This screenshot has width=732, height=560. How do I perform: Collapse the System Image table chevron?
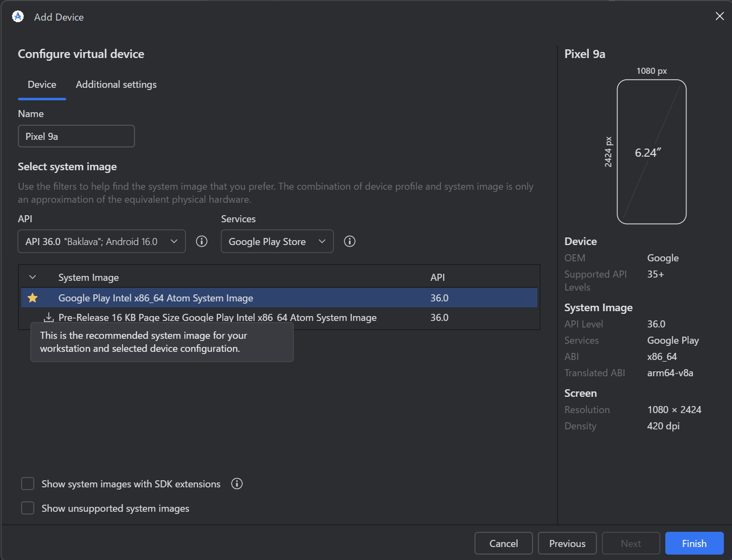33,277
